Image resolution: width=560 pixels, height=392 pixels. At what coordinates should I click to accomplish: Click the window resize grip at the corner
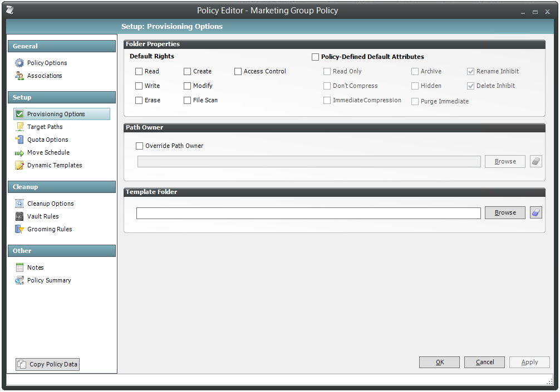[x=549, y=381]
